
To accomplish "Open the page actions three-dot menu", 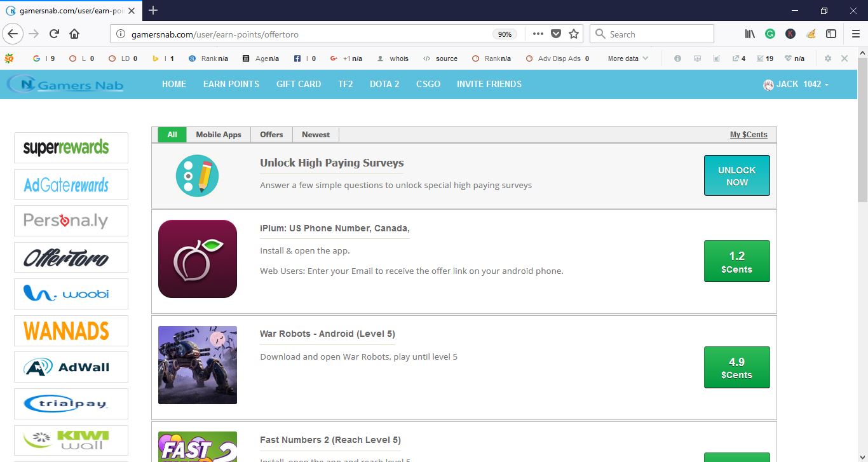I will pos(538,34).
